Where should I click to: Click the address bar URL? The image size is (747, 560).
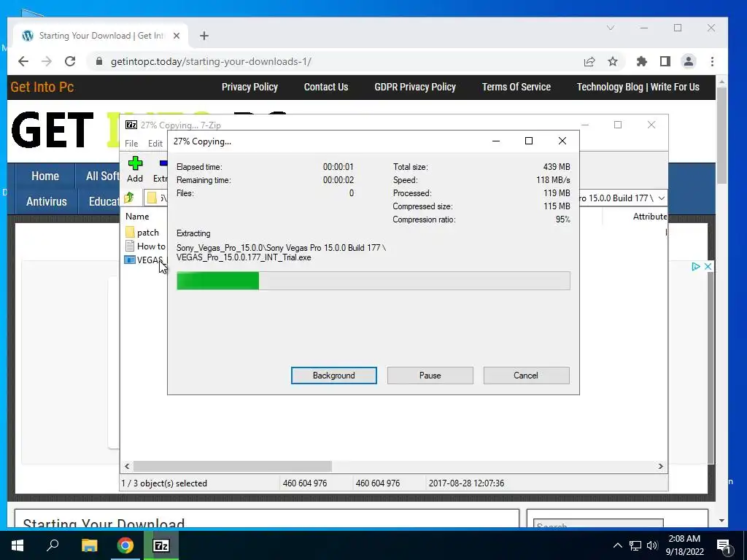[x=211, y=61]
